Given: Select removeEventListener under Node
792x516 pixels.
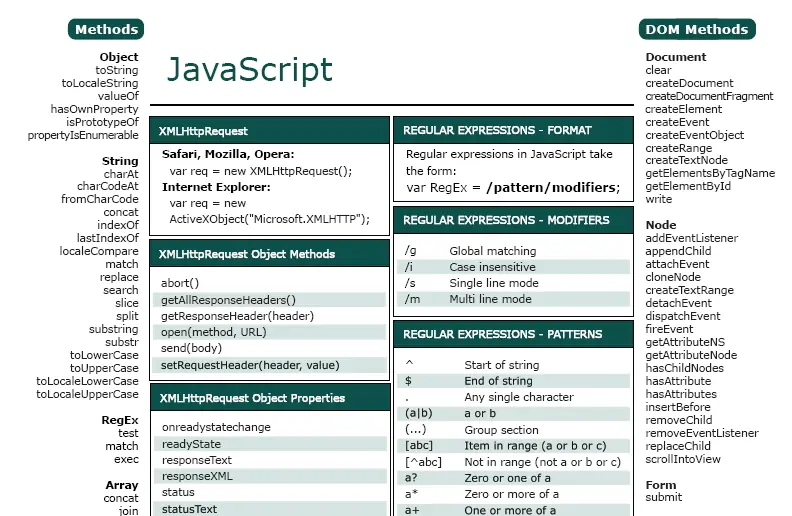Looking at the screenshot, I should click(x=702, y=433).
